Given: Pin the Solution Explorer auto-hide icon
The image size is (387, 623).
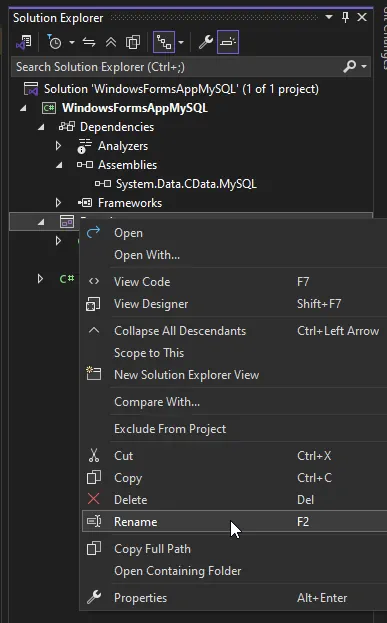Looking at the screenshot, I should tap(345, 17).
